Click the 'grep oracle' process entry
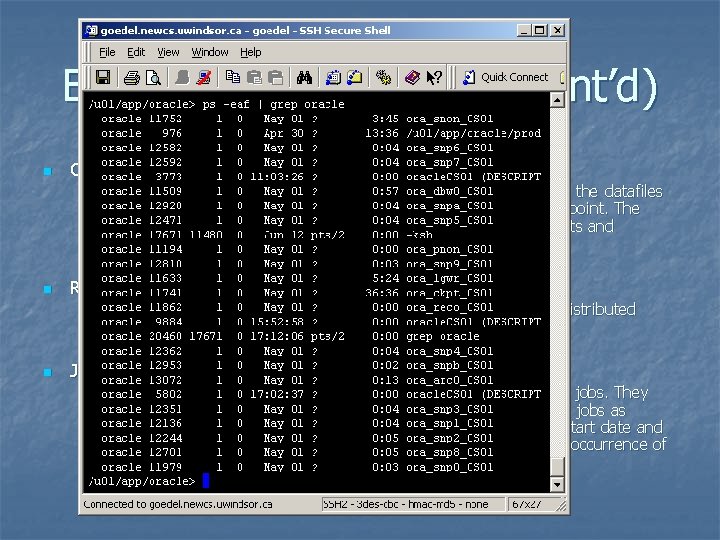This screenshot has height=540, width=720. (443, 336)
